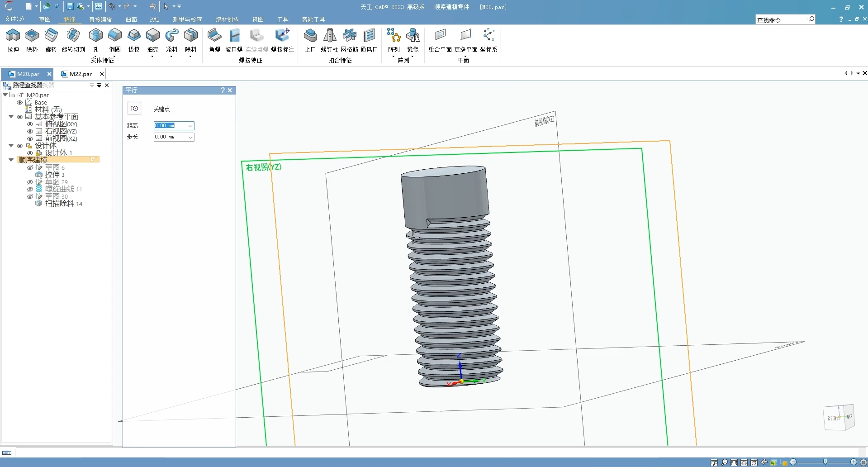
Task: Click the undo arrow in title bar
Action: click(x=112, y=6)
